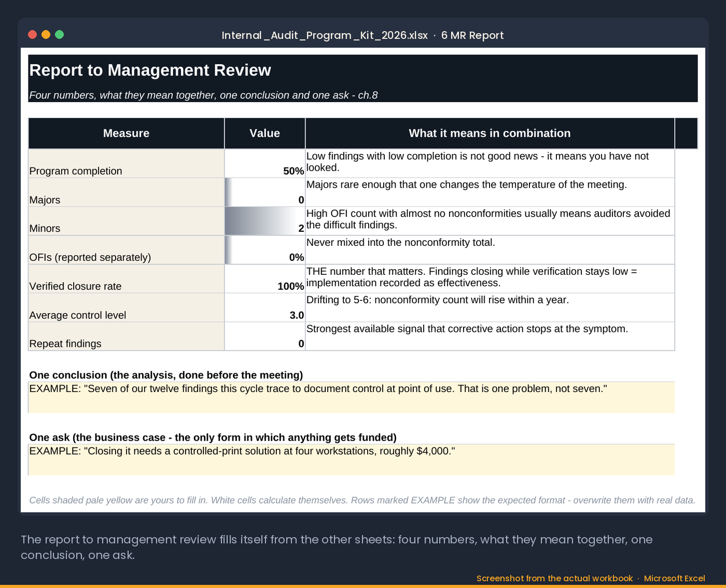Select the "Repeat findings" measure cell
This screenshot has height=588, width=726.
[x=126, y=337]
